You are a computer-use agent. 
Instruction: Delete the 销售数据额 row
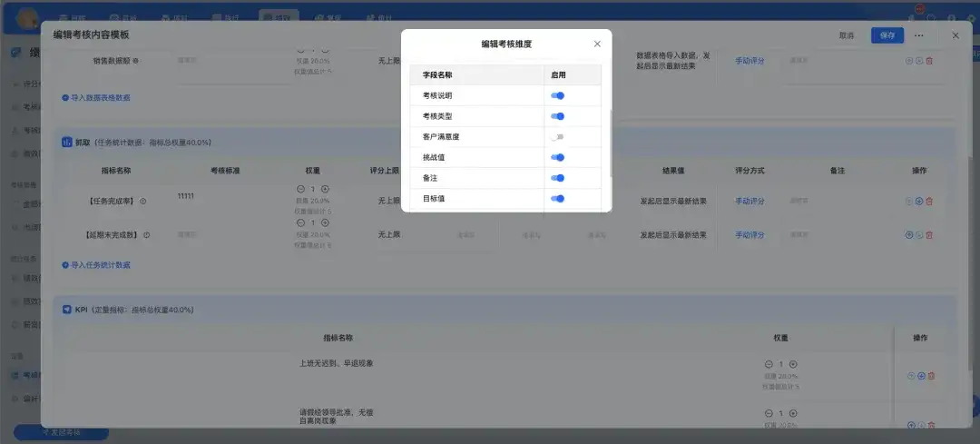coord(929,61)
